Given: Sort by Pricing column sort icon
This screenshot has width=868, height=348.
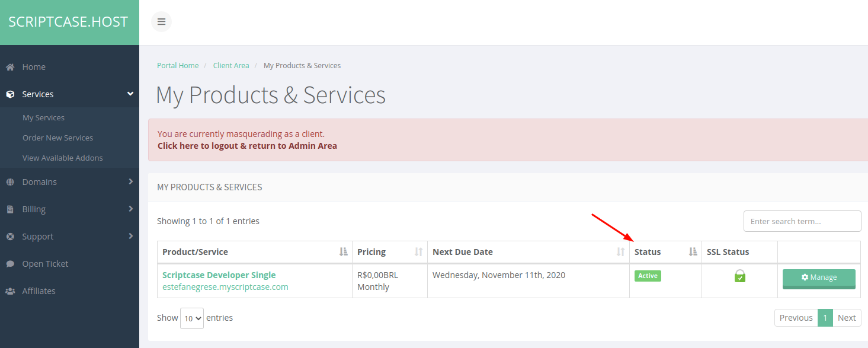Looking at the screenshot, I should tap(418, 252).
